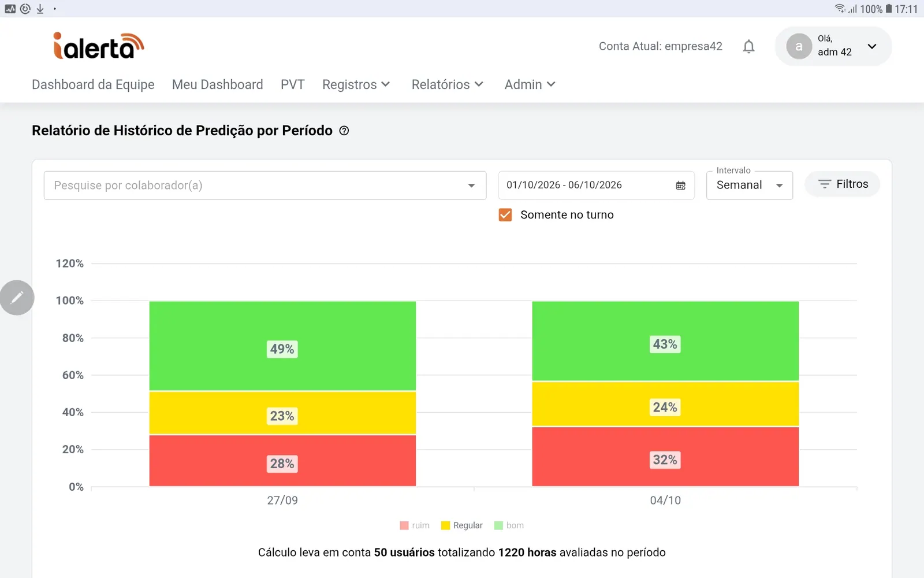The image size is (924, 578).
Task: Open the notifications bell
Action: coord(748,46)
